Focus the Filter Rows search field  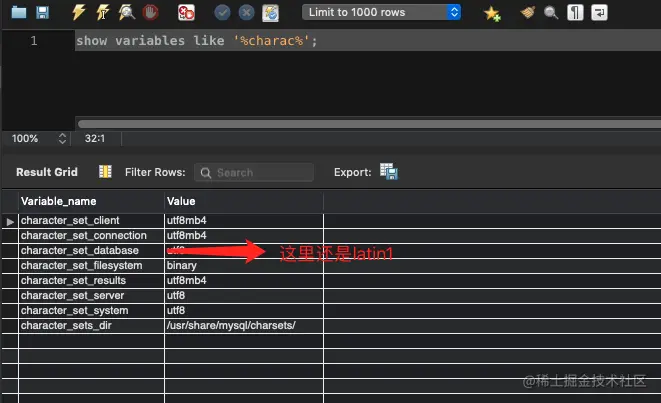254,172
